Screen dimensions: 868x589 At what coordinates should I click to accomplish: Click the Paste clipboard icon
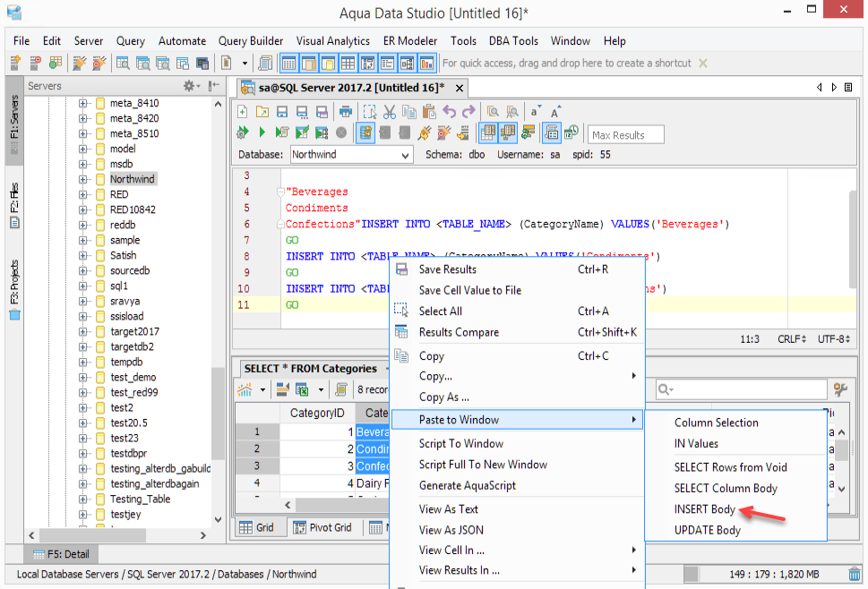click(x=429, y=112)
